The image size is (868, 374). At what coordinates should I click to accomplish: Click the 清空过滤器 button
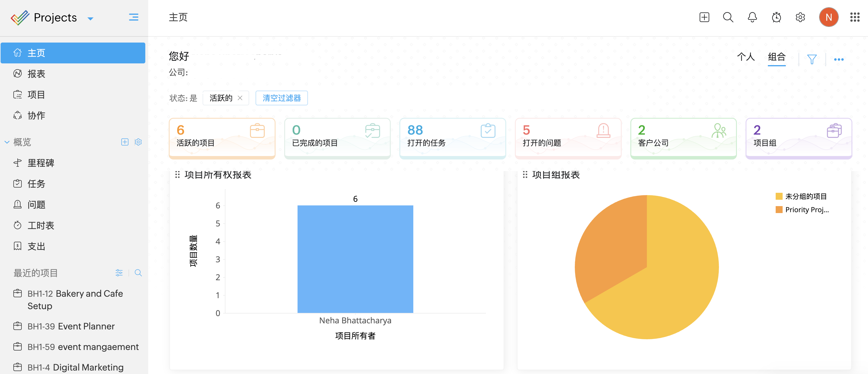click(x=281, y=98)
